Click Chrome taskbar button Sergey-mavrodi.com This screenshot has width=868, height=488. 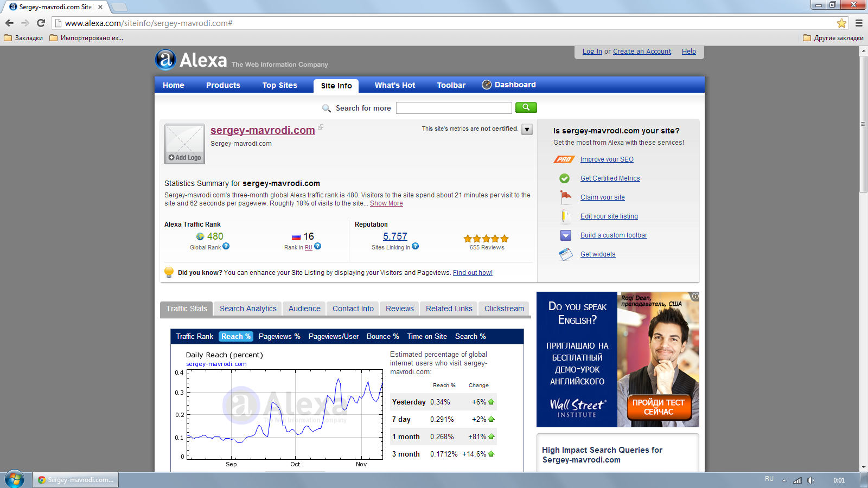tap(75, 480)
